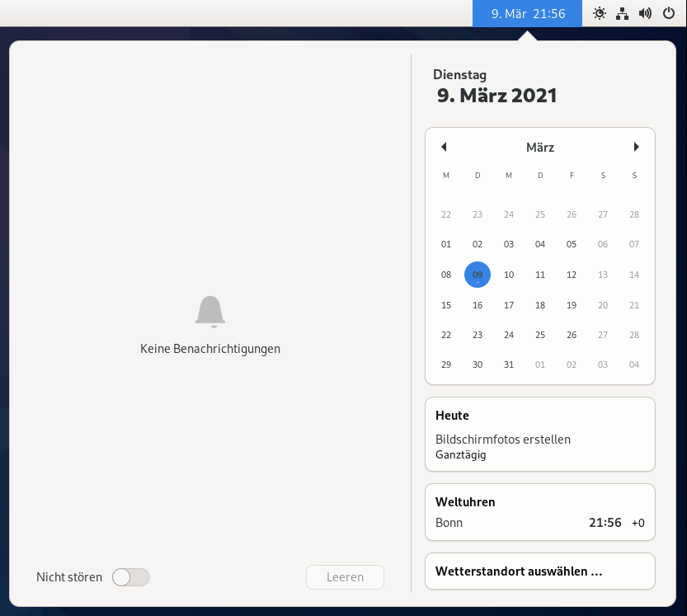The width and height of the screenshot is (687, 616).
Task: Select Sunday March 21 in calendar
Action: point(634,305)
